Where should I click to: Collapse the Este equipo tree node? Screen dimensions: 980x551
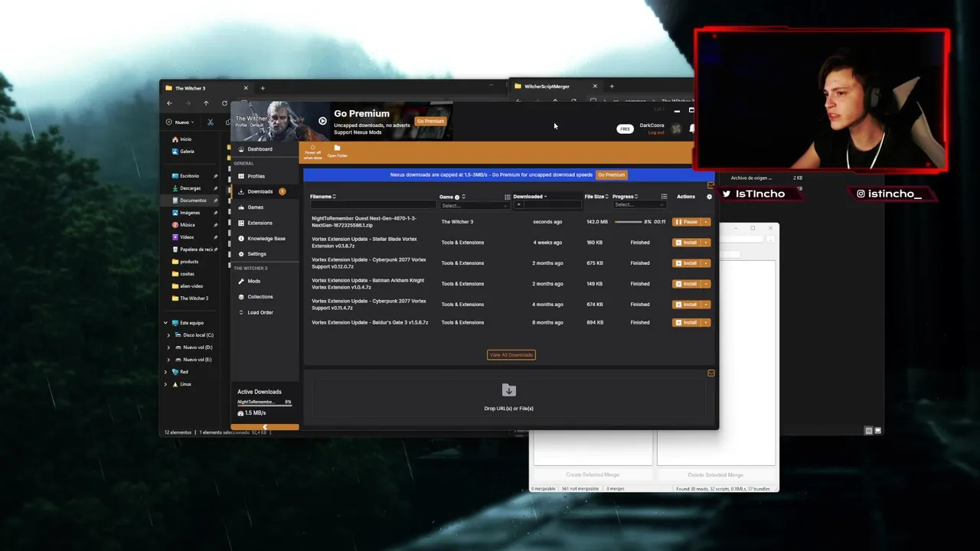(x=166, y=323)
